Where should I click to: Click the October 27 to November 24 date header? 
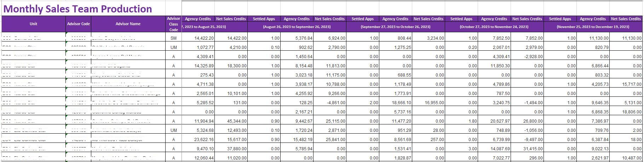tap(494, 27)
